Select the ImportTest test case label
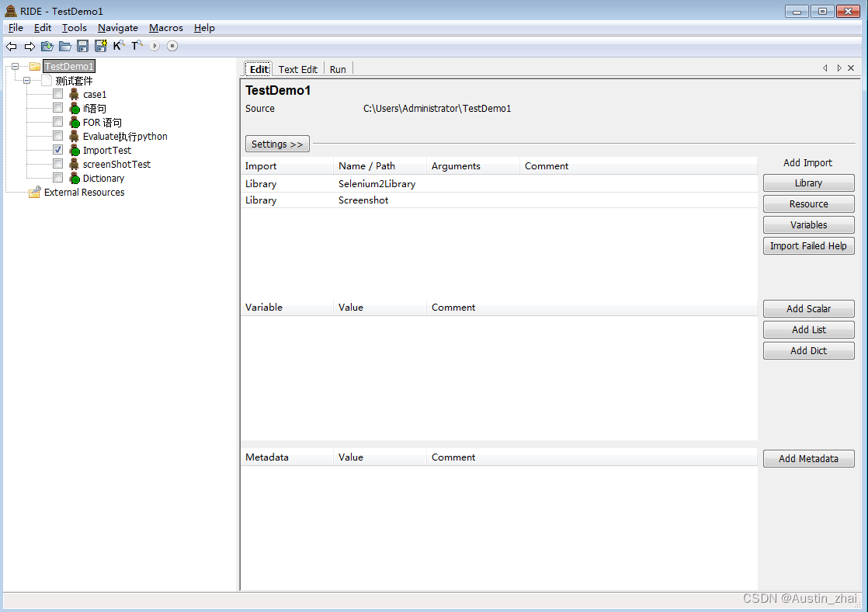The width and height of the screenshot is (868, 612). 107,150
